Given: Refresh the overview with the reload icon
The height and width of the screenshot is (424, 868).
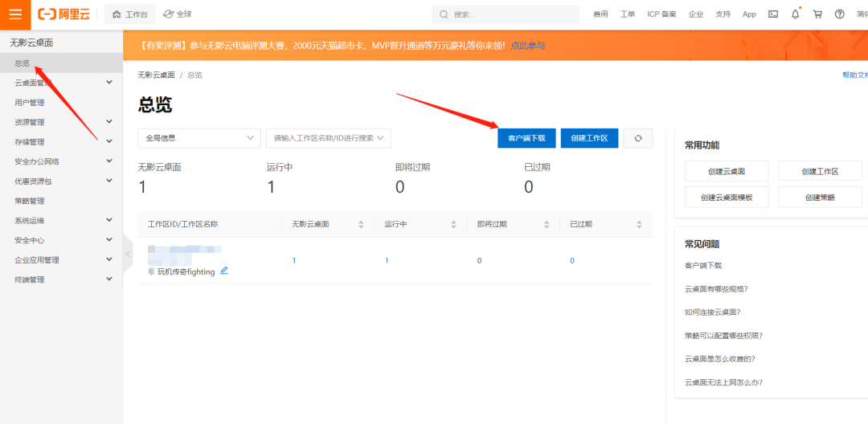Looking at the screenshot, I should point(637,138).
